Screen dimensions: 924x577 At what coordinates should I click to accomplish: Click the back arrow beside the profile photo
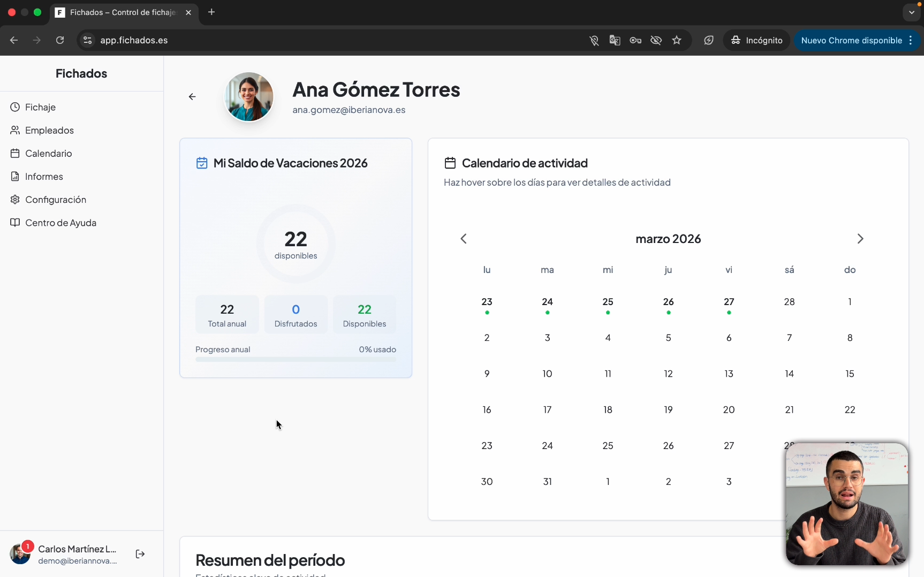[x=192, y=97]
